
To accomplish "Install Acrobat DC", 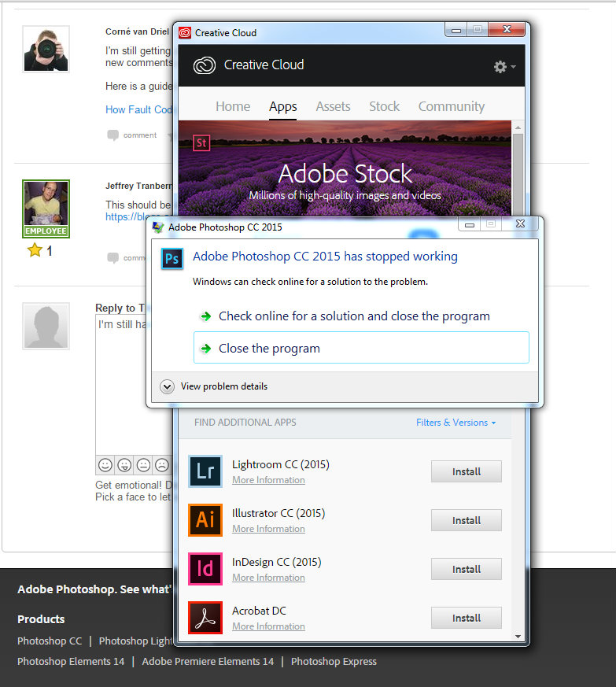I will pos(467,617).
